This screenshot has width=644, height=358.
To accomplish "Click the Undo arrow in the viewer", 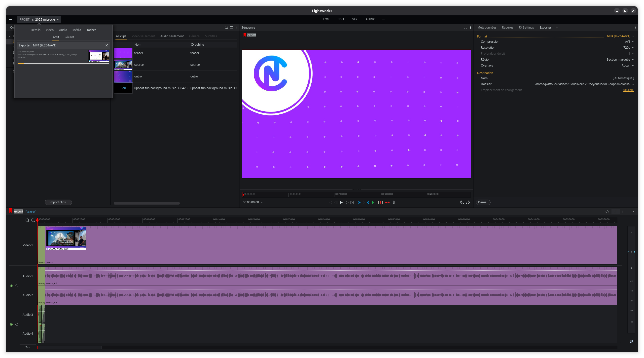I will [462, 203].
